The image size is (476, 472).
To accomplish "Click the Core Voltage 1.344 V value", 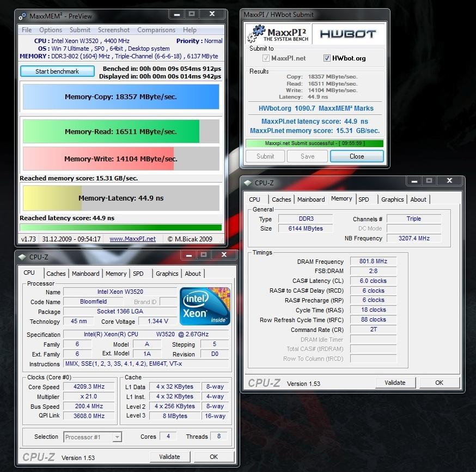I will point(157,321).
